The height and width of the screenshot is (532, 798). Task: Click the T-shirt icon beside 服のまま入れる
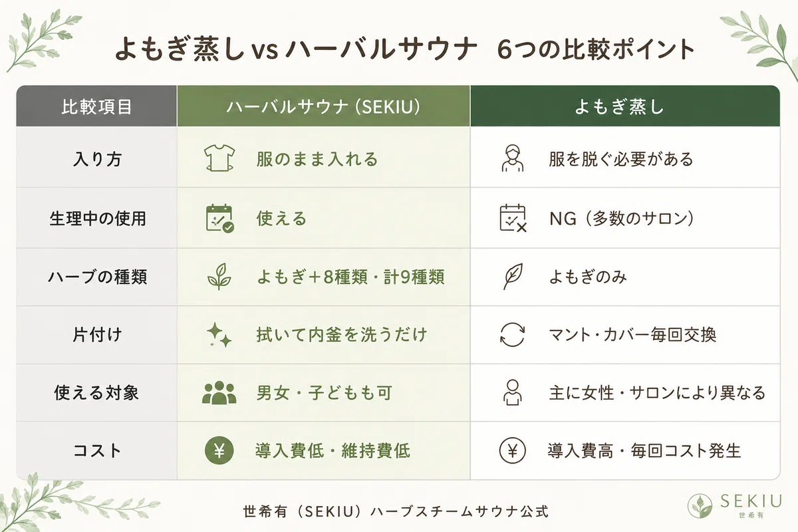[219, 159]
